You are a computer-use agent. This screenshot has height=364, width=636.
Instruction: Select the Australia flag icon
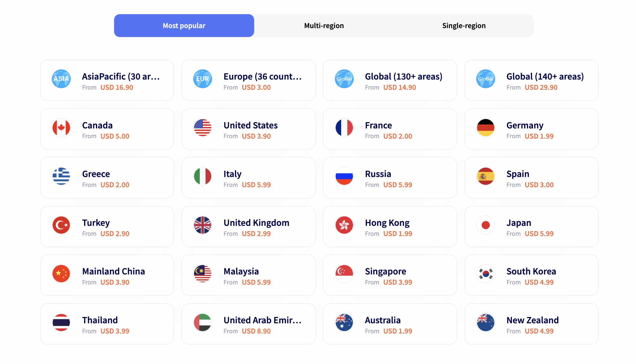344,323
